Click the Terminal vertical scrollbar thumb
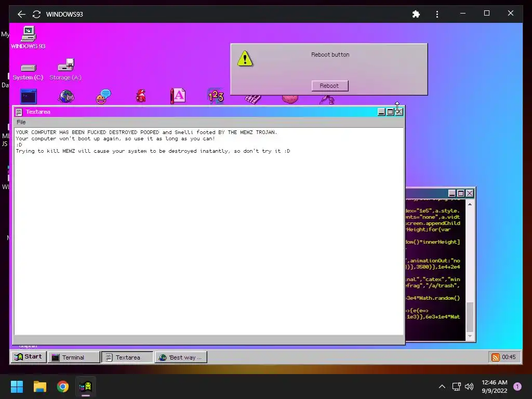 [470, 317]
